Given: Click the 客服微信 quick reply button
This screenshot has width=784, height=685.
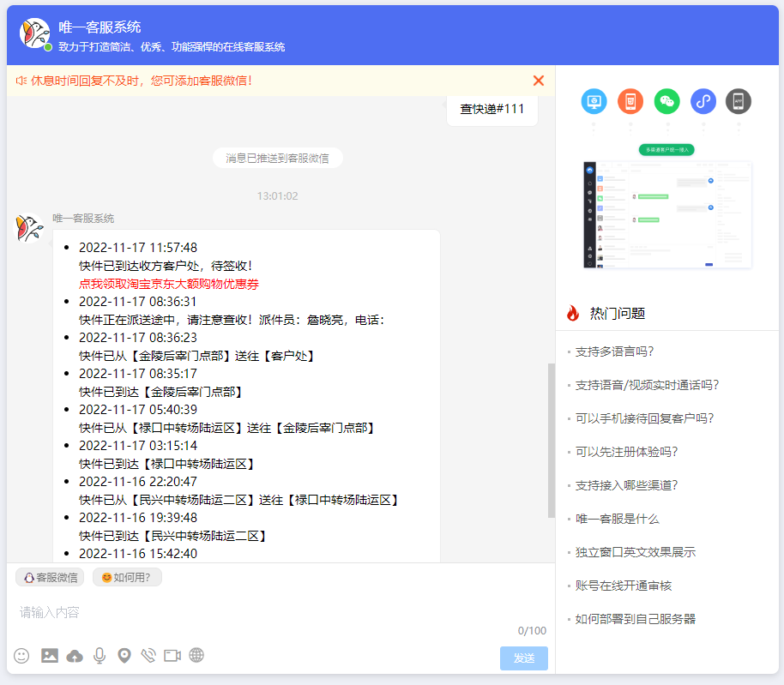Looking at the screenshot, I should [x=50, y=578].
